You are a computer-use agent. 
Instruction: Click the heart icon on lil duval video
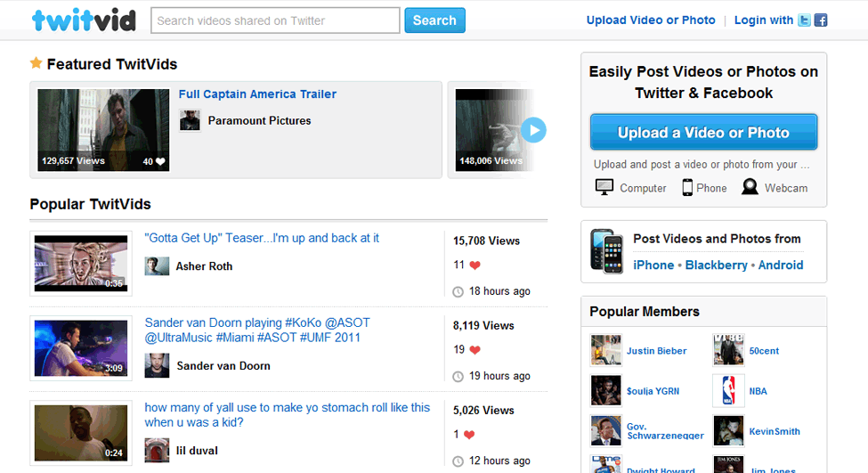469,435
